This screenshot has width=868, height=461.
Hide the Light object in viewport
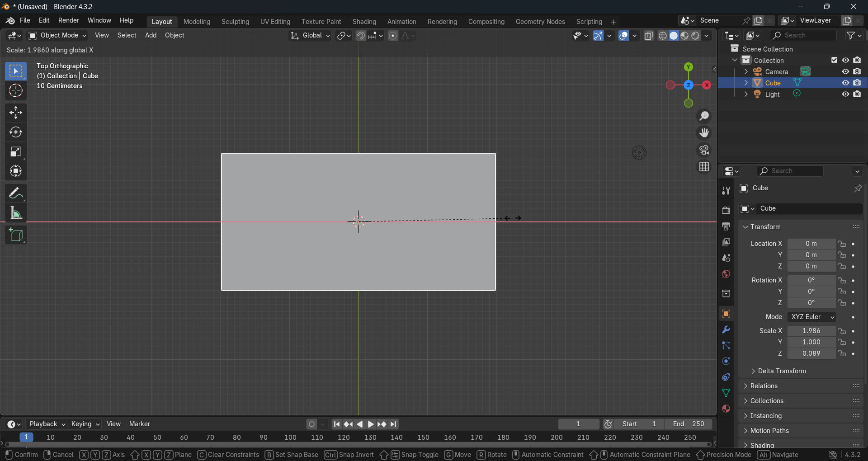coord(845,94)
